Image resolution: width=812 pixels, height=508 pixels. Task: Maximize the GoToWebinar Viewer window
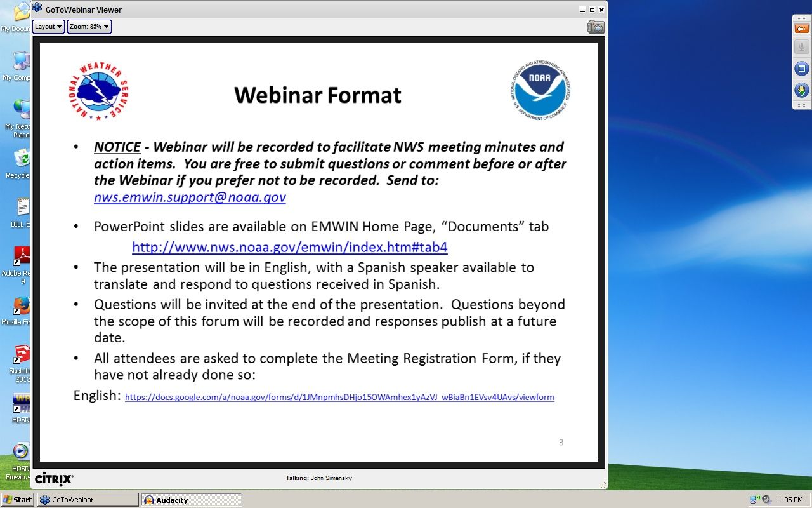(x=592, y=10)
